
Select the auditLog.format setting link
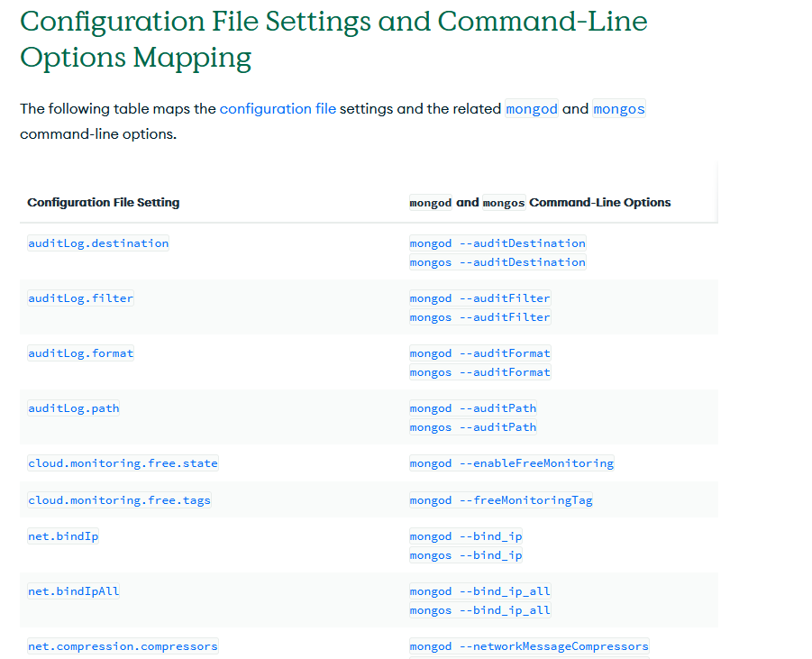pyautogui.click(x=80, y=353)
